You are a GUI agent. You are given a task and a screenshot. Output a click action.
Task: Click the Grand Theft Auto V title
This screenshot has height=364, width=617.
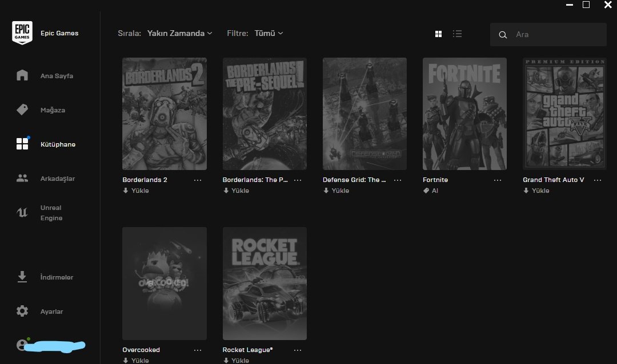553,180
